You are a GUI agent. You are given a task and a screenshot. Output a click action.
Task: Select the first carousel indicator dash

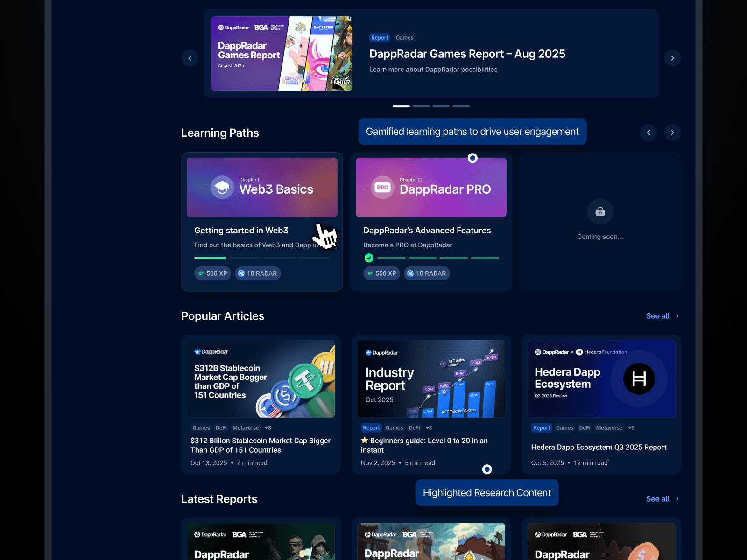401,106
